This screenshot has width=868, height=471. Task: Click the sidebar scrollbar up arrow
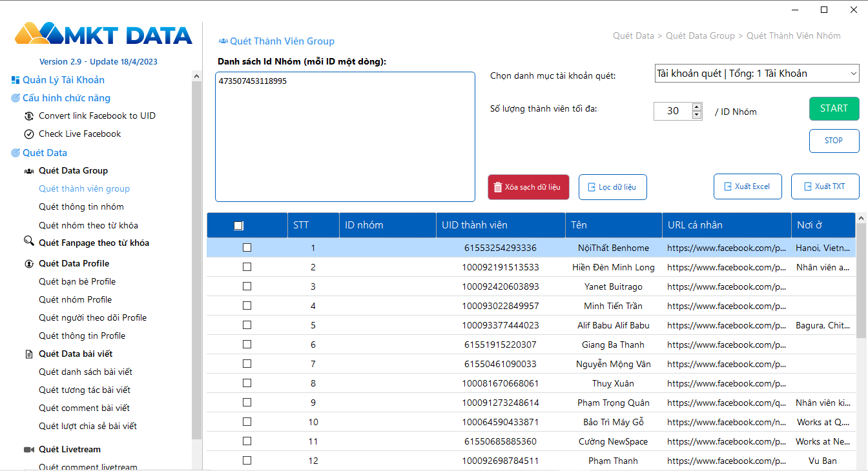[197, 76]
